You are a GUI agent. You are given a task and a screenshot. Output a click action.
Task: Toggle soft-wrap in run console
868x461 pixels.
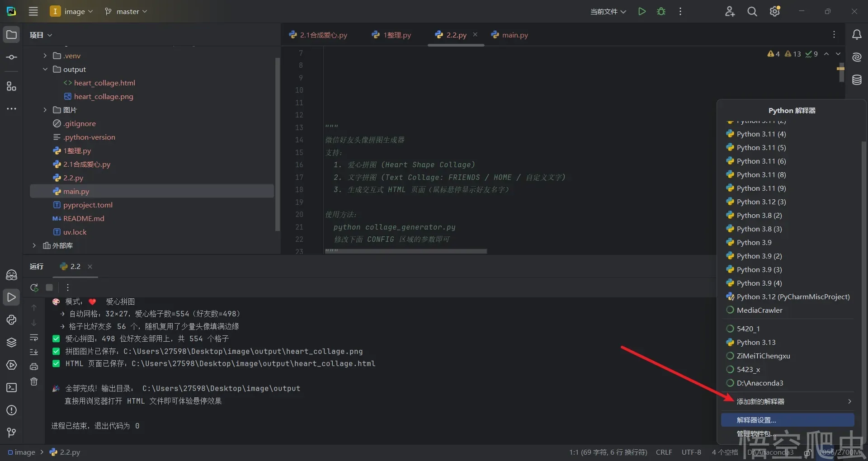tap(34, 338)
